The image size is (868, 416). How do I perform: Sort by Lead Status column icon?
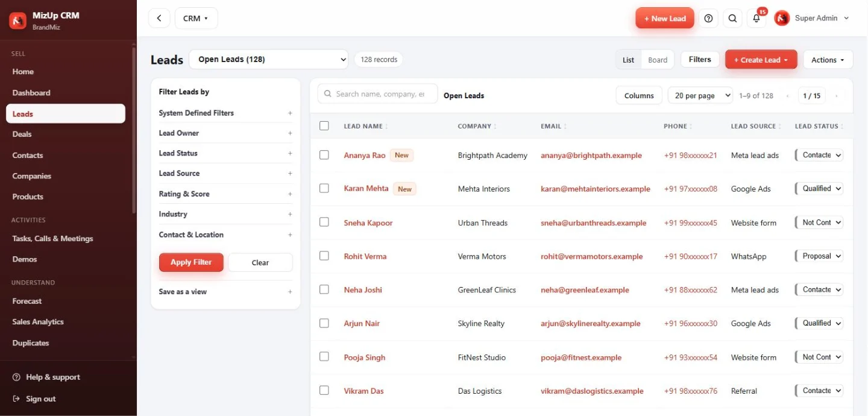(x=842, y=127)
